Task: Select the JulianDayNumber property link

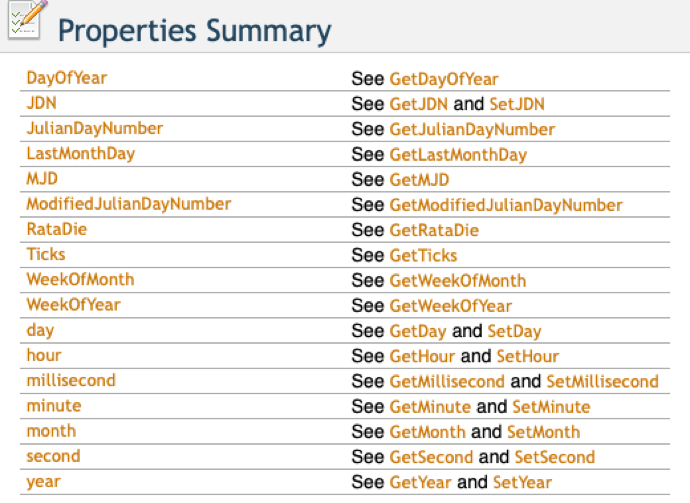Action: tap(94, 128)
